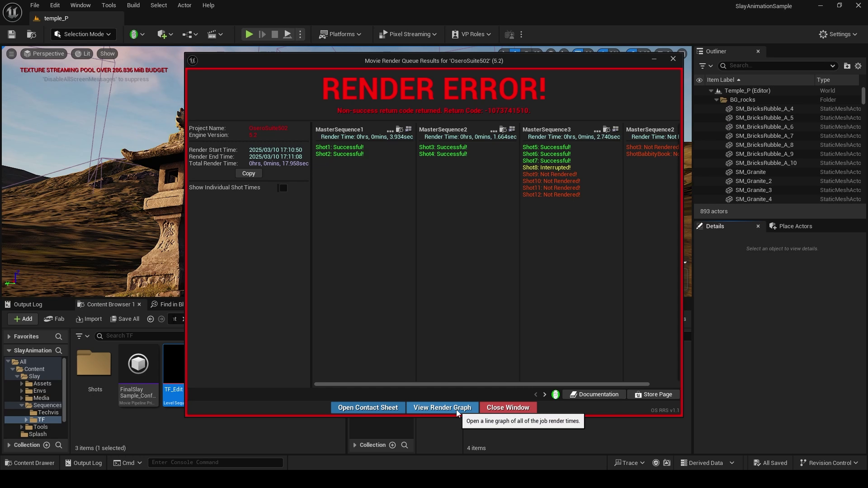
Task: Click the next page arrow in results dialog
Action: coord(545,394)
